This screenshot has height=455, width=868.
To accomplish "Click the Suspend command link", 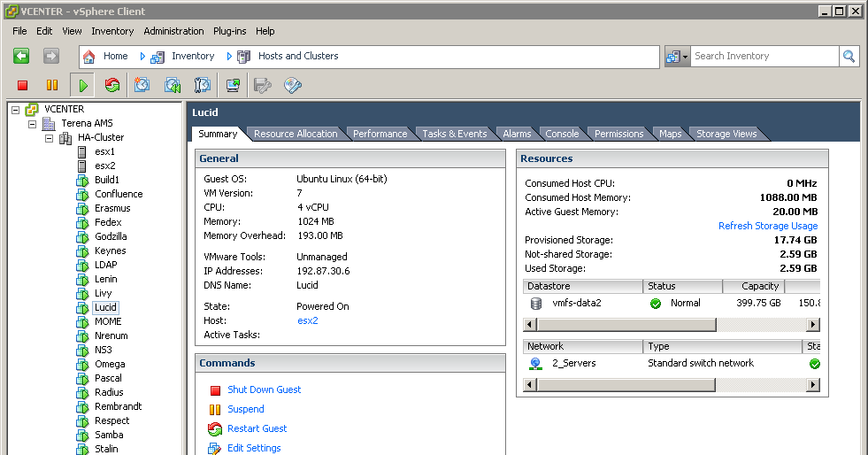I will click(246, 409).
